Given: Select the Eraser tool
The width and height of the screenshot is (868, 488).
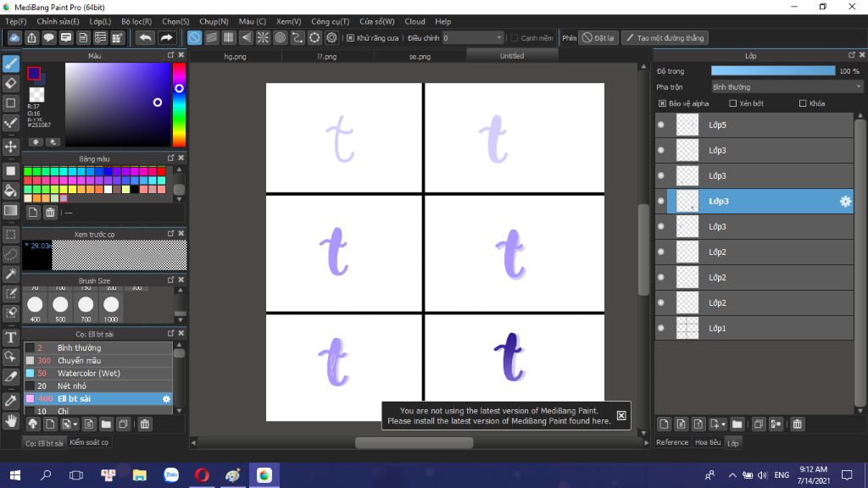Looking at the screenshot, I should 11,83.
